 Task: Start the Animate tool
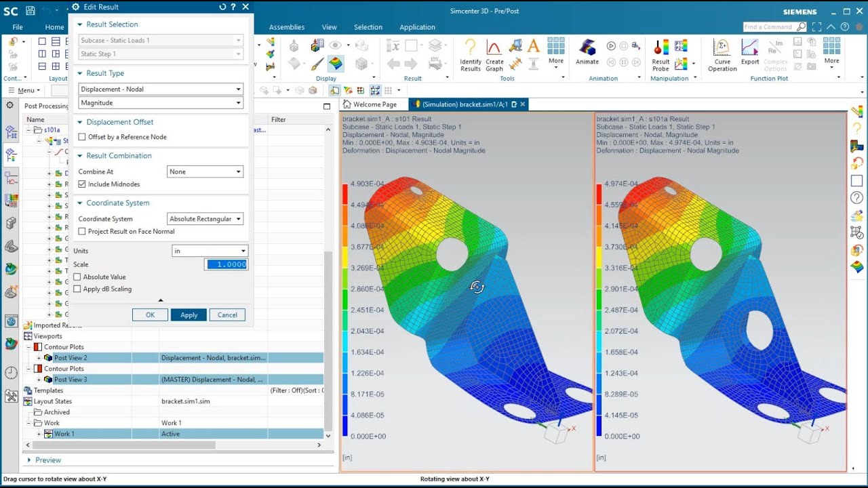[x=587, y=52]
